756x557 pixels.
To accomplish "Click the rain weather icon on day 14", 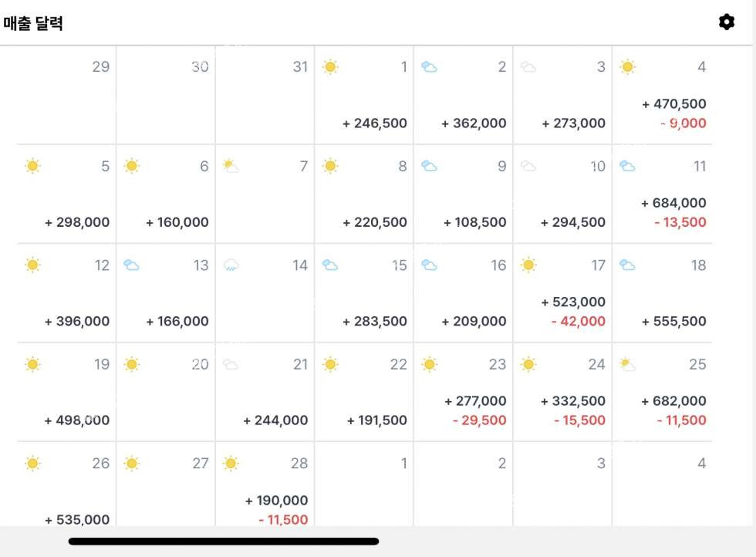I will pyautogui.click(x=231, y=265).
